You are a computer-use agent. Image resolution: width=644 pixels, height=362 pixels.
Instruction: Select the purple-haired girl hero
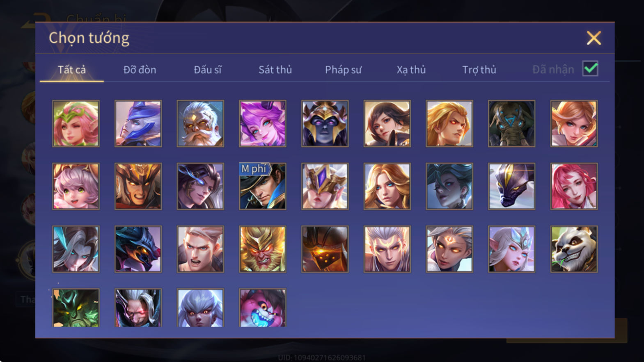[x=262, y=123]
